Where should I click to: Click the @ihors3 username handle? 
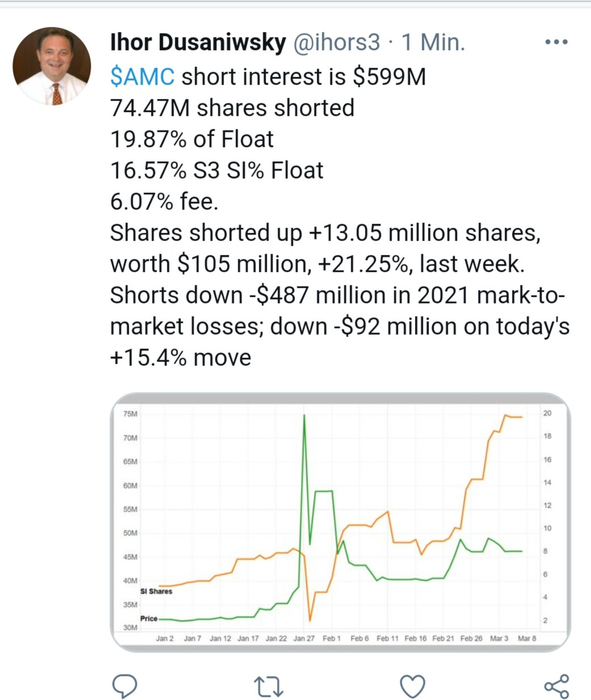point(336,43)
